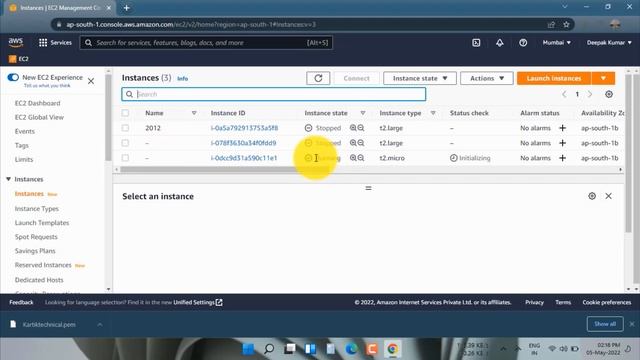Open instance i-0dcc9d31a590c11e1 link
The height and width of the screenshot is (360, 640).
[244, 158]
